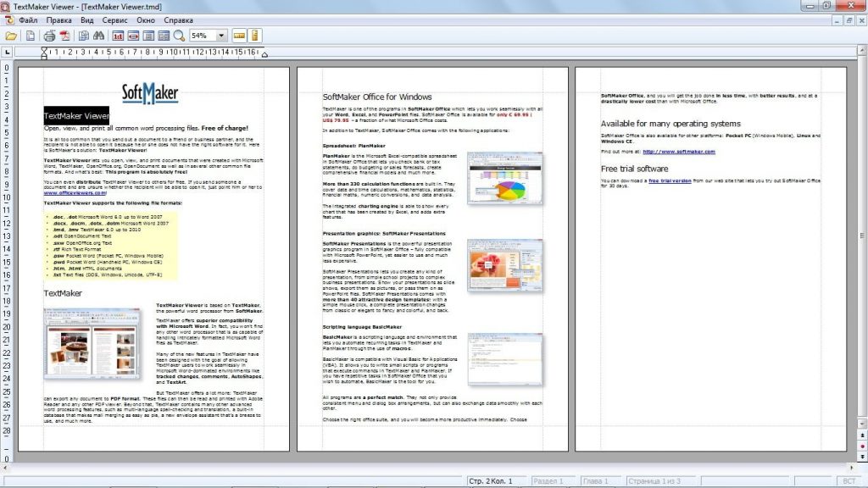Click the tab type selector at ruler corner

pyautogui.click(x=7, y=52)
